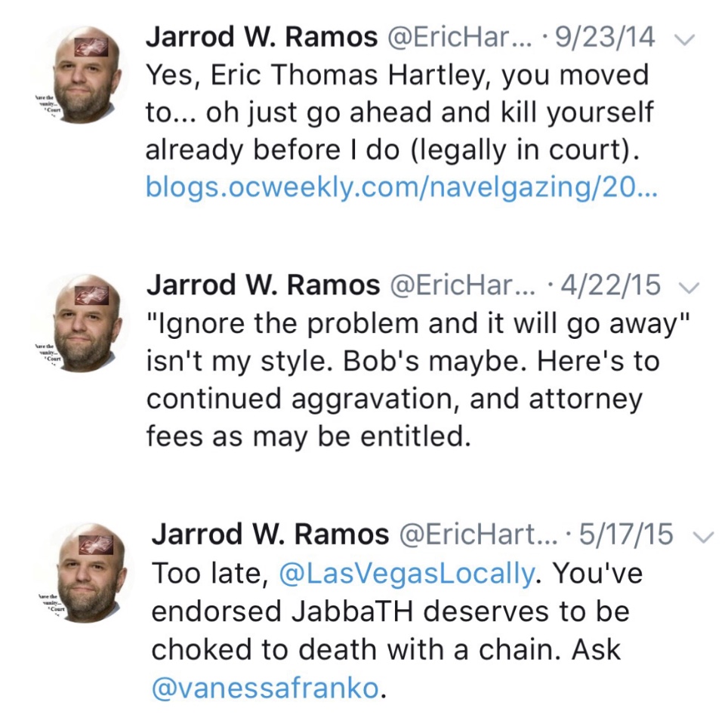Select the 5/17/15 date on the last tweet

coord(625,534)
